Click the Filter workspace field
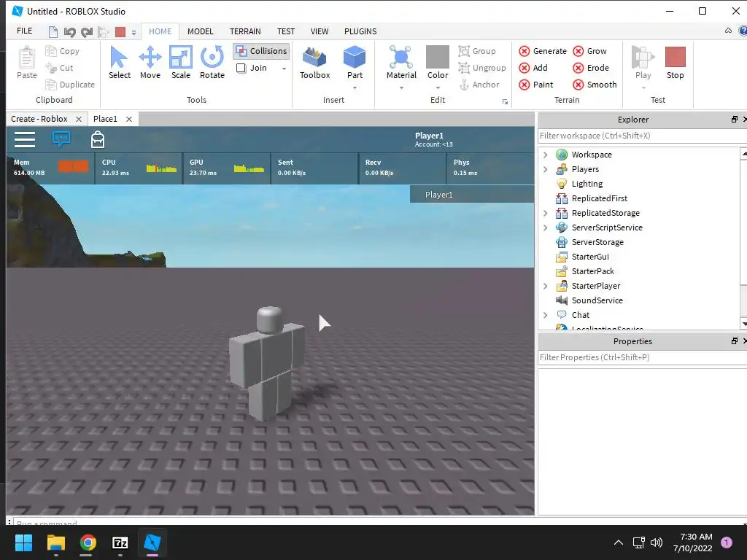The width and height of the screenshot is (747, 560). tap(642, 136)
